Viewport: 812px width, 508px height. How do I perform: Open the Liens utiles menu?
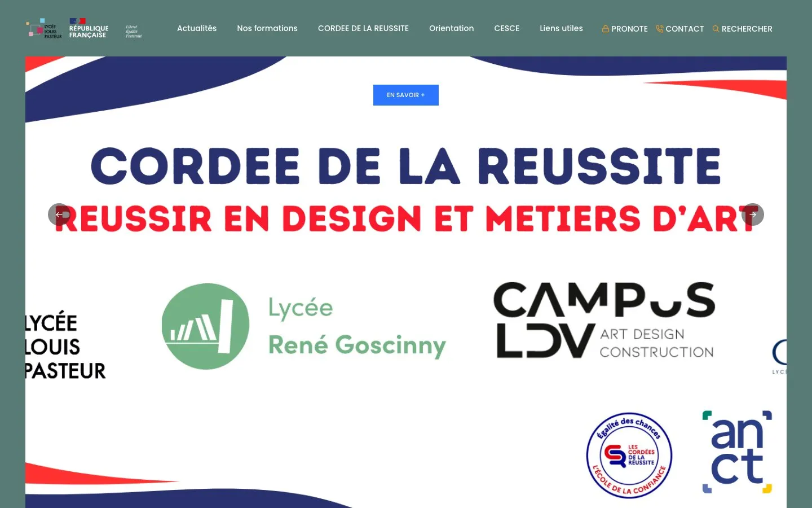pos(561,28)
